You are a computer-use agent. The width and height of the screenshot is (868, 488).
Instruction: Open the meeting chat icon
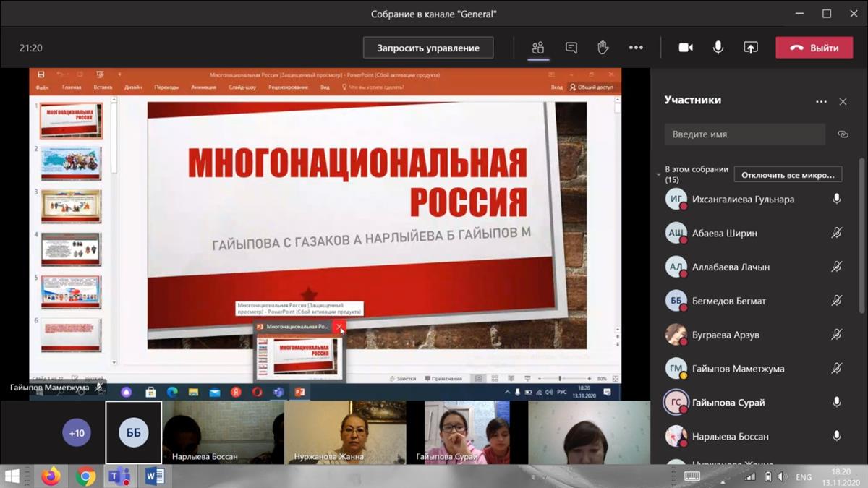point(571,48)
